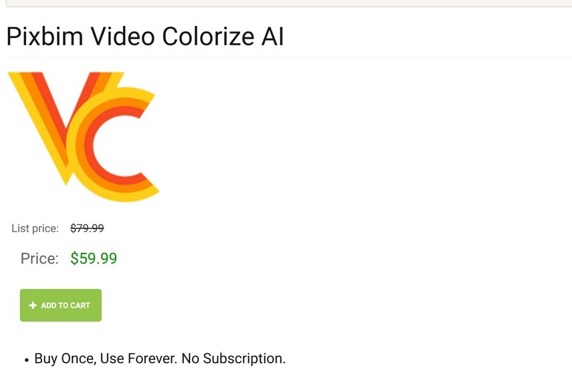Click the white plus symbol on the green button

(x=31, y=305)
